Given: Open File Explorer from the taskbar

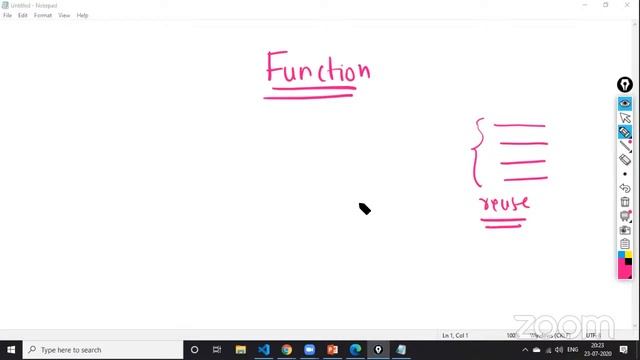Looking at the screenshot, I should click(x=240, y=350).
